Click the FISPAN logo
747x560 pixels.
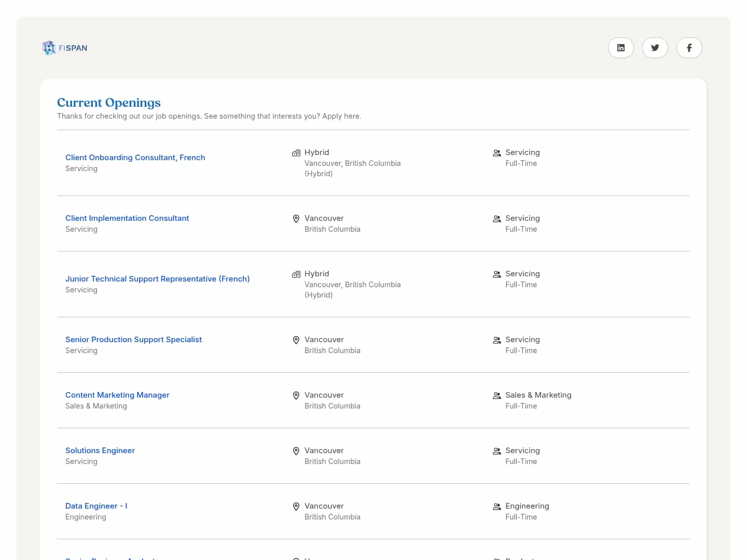click(x=65, y=48)
